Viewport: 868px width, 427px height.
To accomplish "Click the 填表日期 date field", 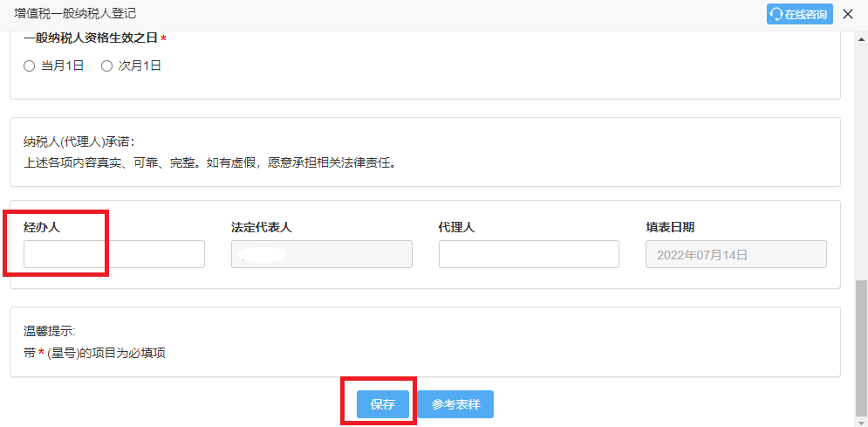I will coord(736,254).
